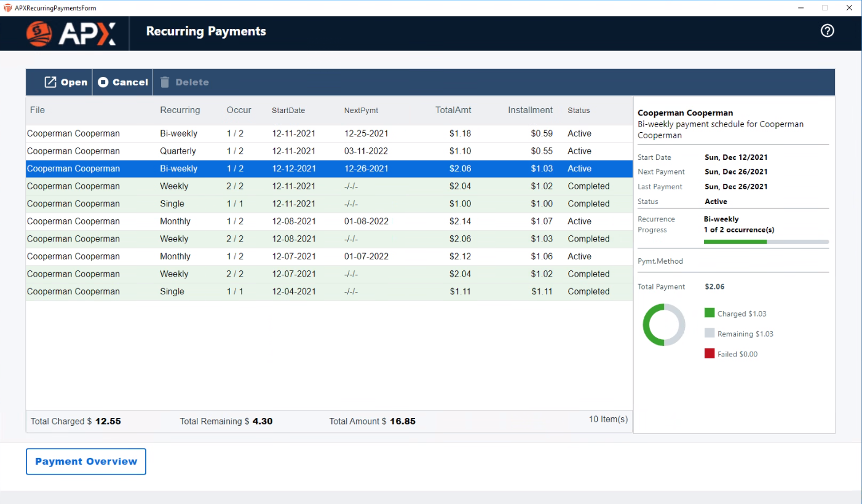Click the occurrence progress bar
Image resolution: width=862 pixels, height=504 pixels.
coord(766,242)
